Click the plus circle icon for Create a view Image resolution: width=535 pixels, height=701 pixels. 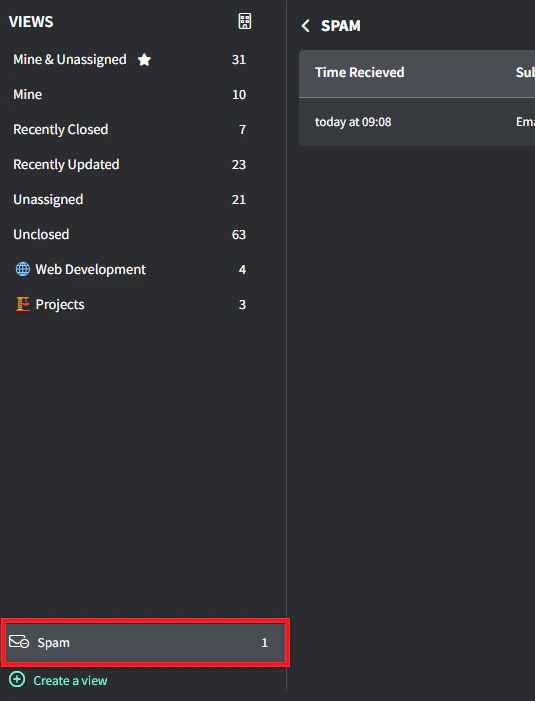pyautogui.click(x=17, y=680)
